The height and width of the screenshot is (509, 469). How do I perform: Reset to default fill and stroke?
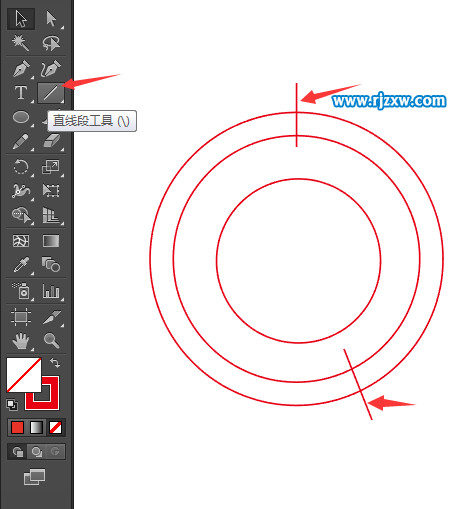[x=12, y=405]
